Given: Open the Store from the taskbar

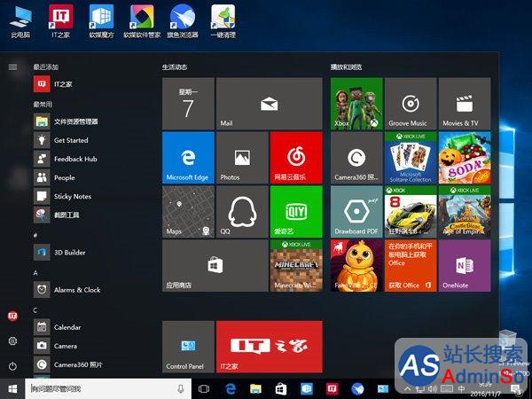Looking at the screenshot, I should (281, 389).
